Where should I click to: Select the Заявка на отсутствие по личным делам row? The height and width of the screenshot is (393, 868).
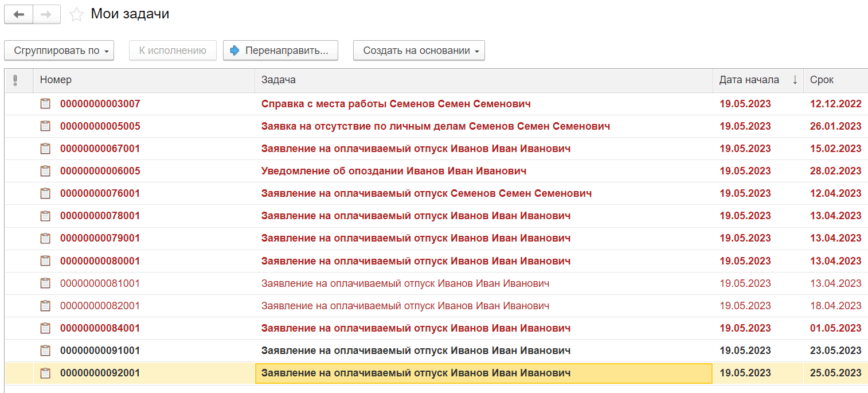pos(436,126)
